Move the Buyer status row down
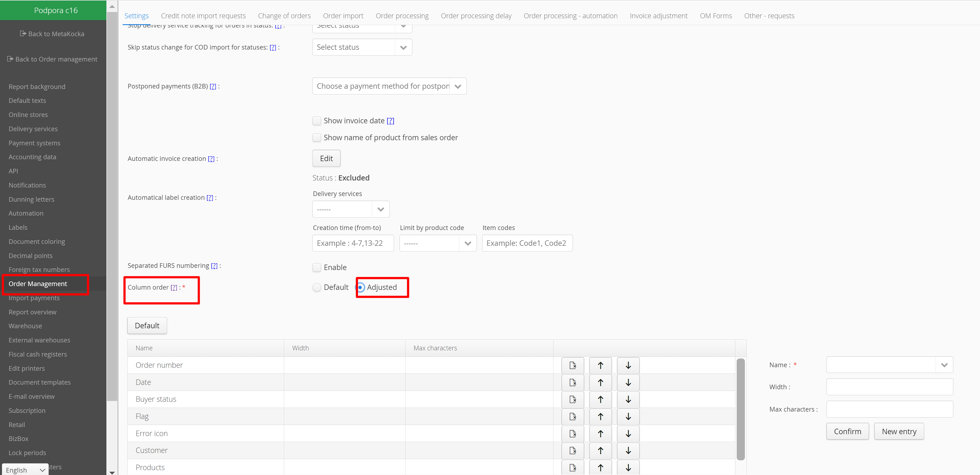980x475 pixels. [x=628, y=399]
